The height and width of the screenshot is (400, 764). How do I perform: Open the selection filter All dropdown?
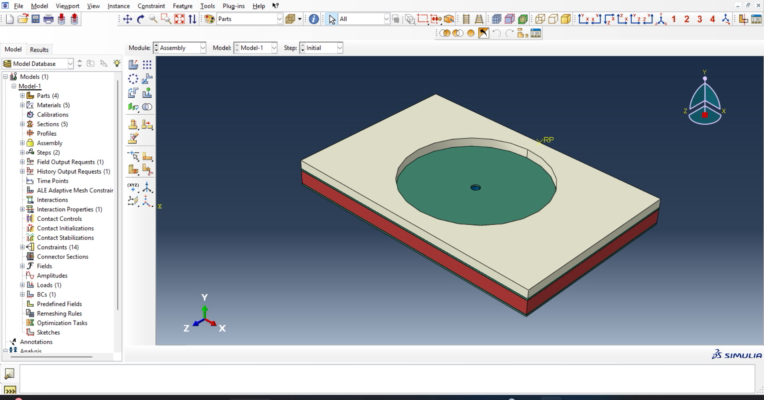point(364,19)
